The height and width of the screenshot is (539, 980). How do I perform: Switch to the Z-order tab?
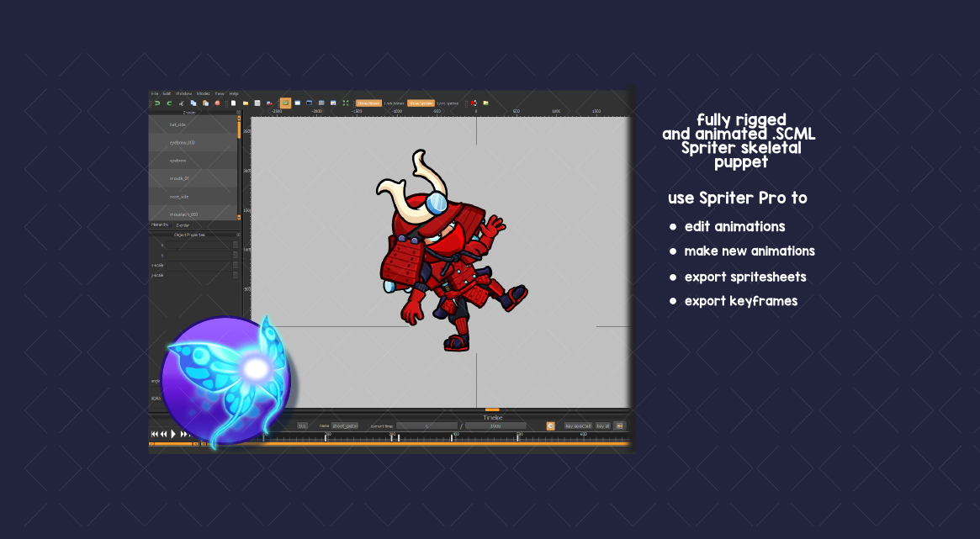point(183,225)
